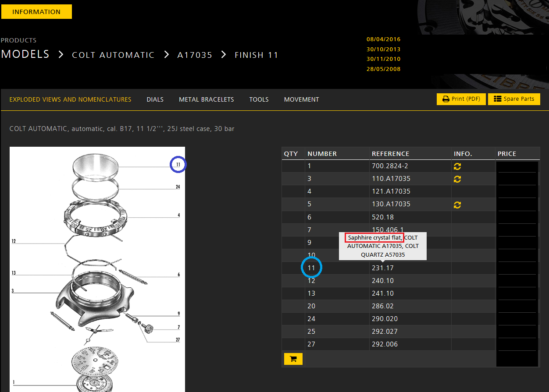Viewport: 549px width, 392px height.
Task: Switch to the Dials tab
Action: (x=155, y=99)
